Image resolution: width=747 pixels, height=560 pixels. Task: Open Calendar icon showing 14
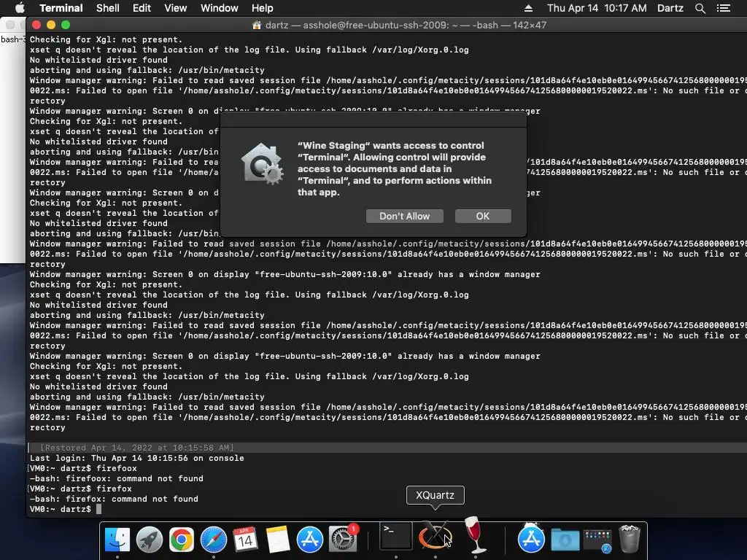tap(245, 540)
